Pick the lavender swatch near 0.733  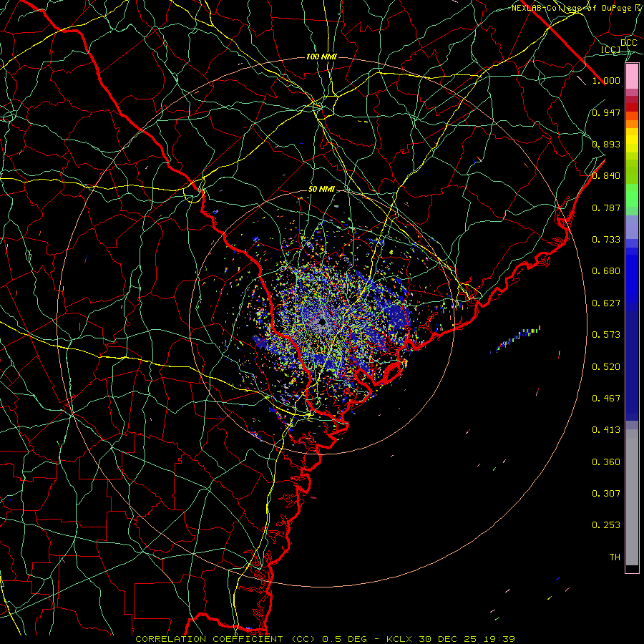click(632, 227)
